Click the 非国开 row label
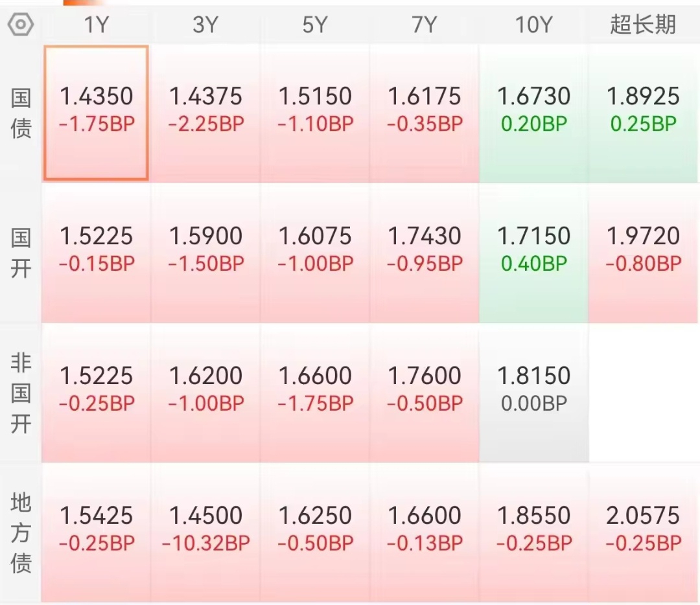This screenshot has height=605, width=700. [x=21, y=393]
